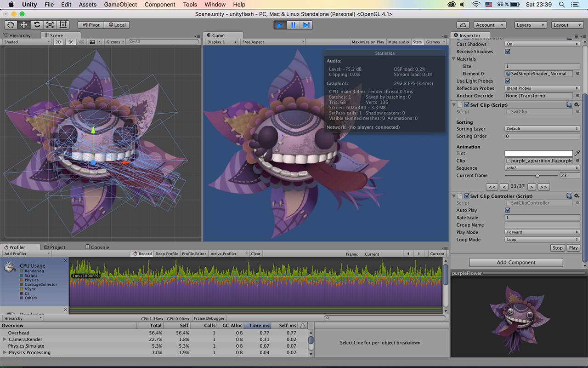This screenshot has width=588, height=368.
Task: Select the Hand tool in toolbar
Action: pos(11,25)
